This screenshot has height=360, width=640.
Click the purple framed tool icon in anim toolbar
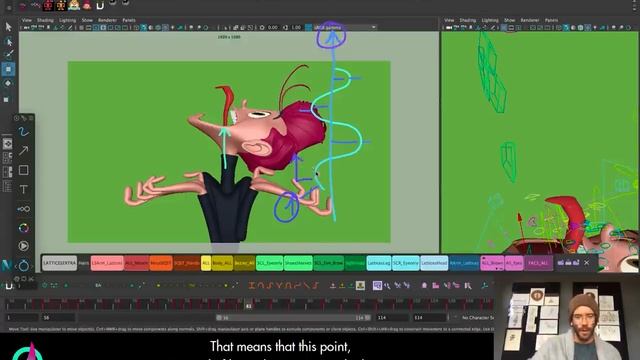point(377,286)
